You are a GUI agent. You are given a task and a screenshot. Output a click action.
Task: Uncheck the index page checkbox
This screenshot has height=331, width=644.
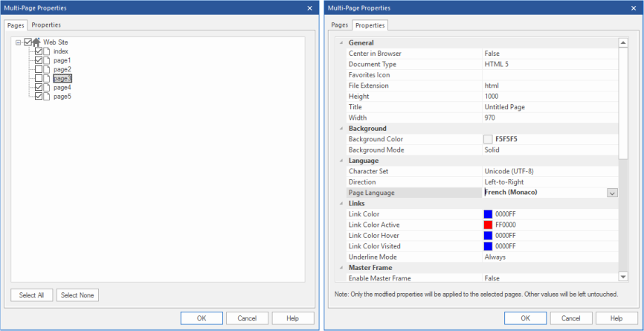[x=39, y=51]
